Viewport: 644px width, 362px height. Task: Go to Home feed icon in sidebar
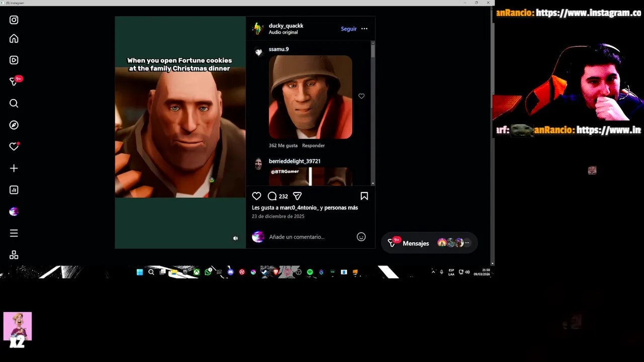(x=14, y=39)
